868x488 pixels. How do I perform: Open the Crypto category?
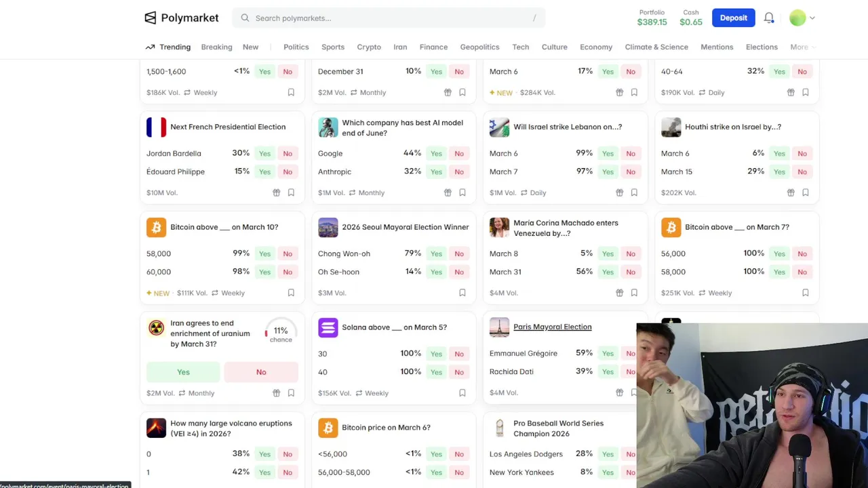coord(369,47)
